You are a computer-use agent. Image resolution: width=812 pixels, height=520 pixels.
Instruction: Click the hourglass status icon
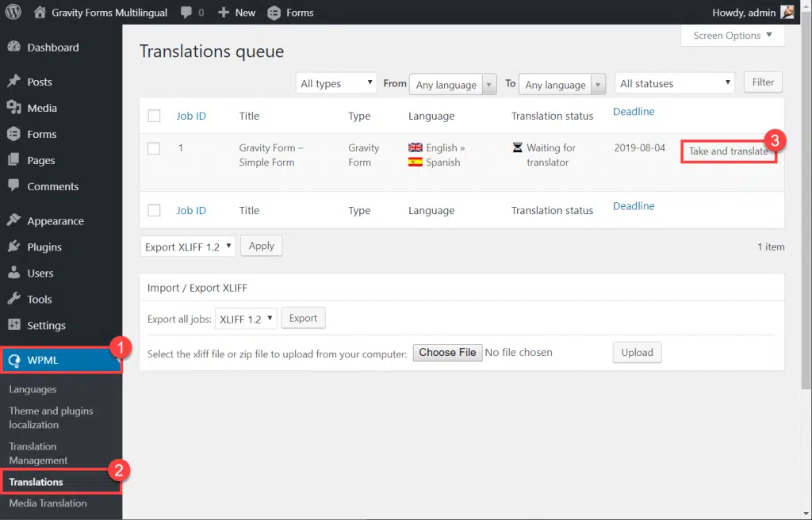coord(517,147)
